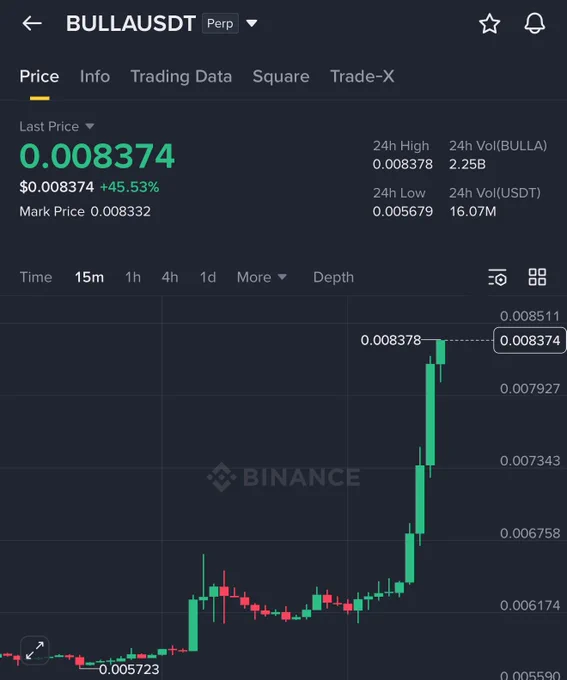Tap the Perp contract badge
Viewport: 567px width, 680px height.
click(x=220, y=23)
